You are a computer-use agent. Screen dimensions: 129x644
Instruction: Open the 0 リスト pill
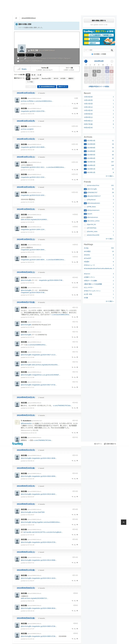pos(38,55)
